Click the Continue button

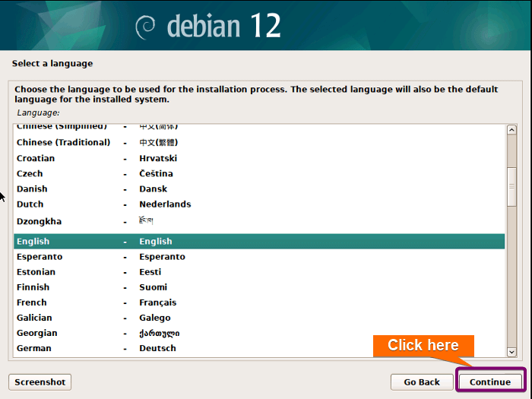coord(490,382)
